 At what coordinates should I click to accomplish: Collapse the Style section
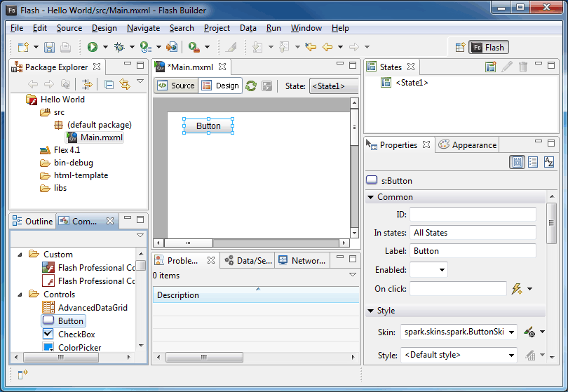point(370,311)
